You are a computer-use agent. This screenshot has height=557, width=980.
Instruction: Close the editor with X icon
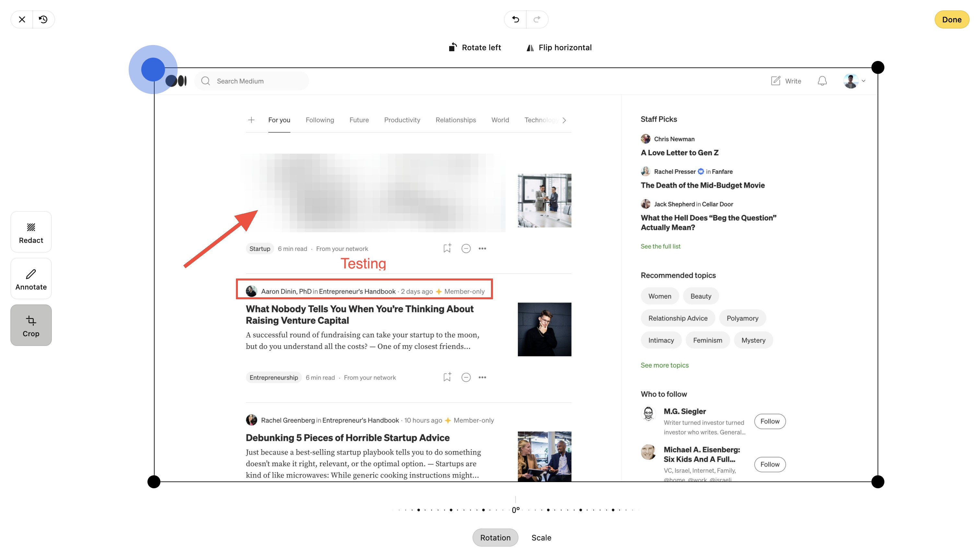(x=22, y=19)
